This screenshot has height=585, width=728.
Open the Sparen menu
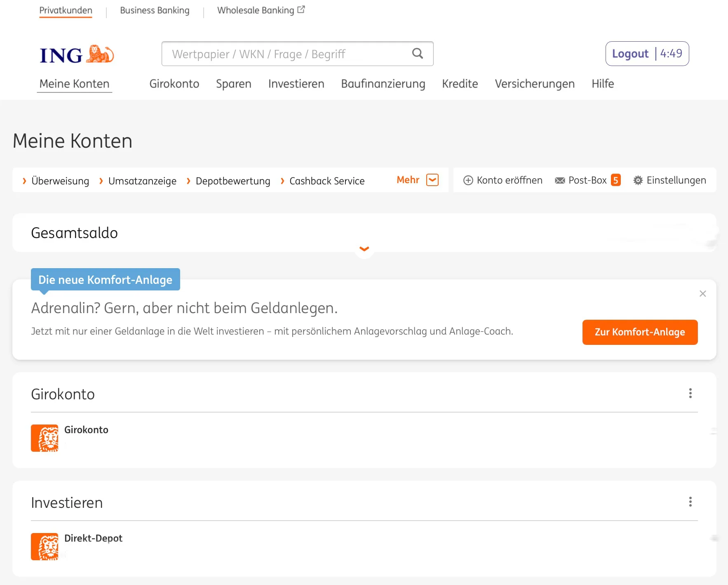234,84
